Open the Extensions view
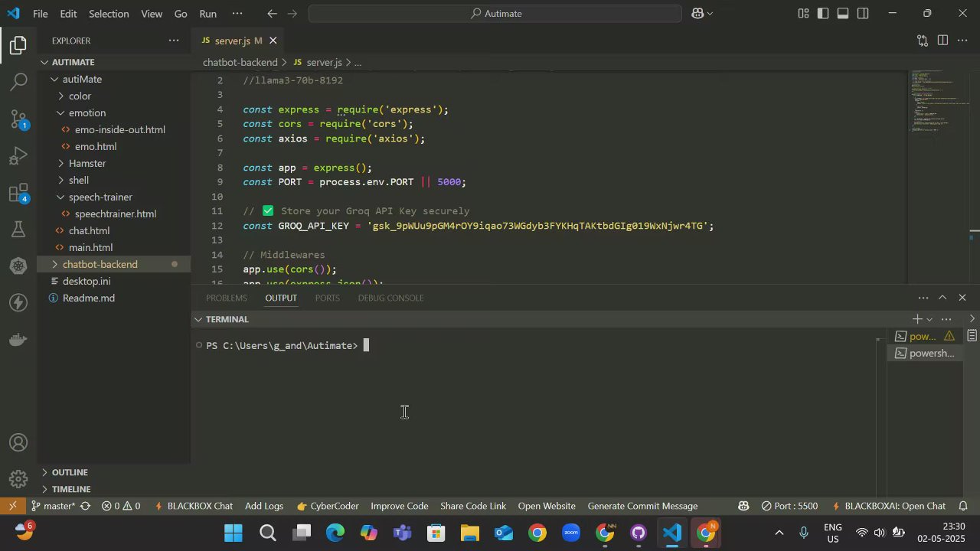This screenshot has height=551, width=980. [x=19, y=194]
